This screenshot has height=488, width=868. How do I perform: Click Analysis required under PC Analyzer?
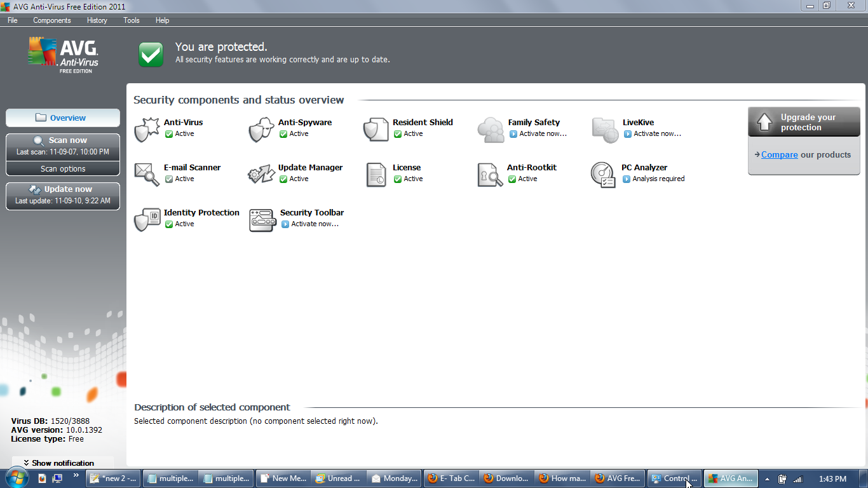pos(654,179)
